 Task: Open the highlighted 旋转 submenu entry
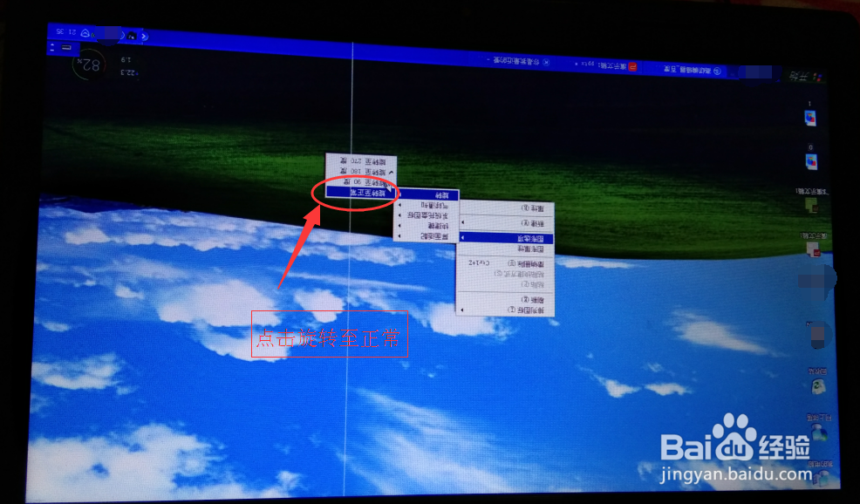(x=427, y=195)
